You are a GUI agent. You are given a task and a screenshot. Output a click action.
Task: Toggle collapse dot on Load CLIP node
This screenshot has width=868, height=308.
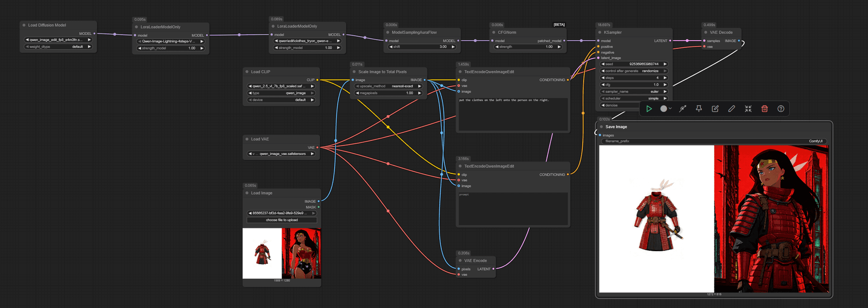pyautogui.click(x=247, y=72)
